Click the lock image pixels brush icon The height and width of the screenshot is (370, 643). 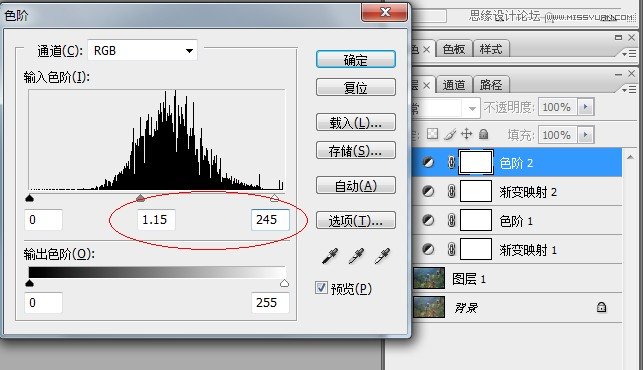point(450,134)
